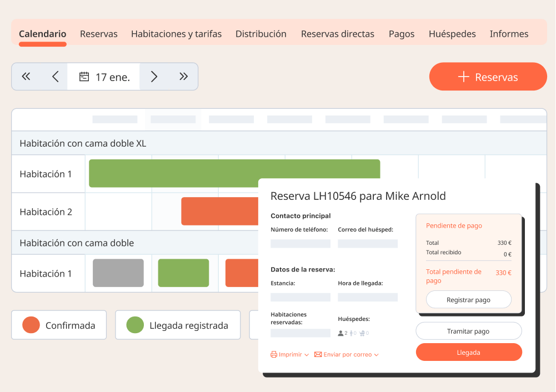Open the Pagos tab
556x392 pixels.
pos(401,34)
